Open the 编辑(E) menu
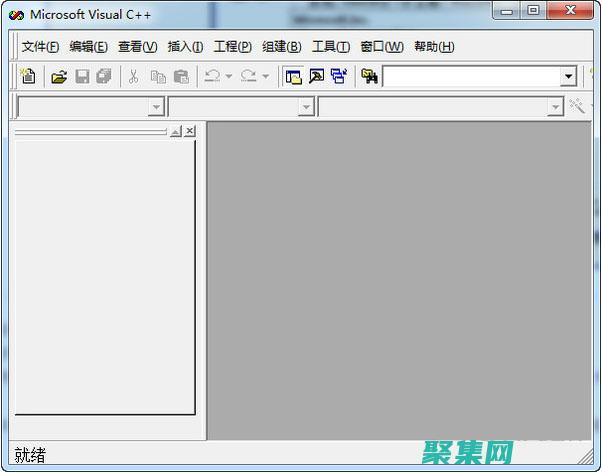The width and height of the screenshot is (602, 474). (x=89, y=47)
